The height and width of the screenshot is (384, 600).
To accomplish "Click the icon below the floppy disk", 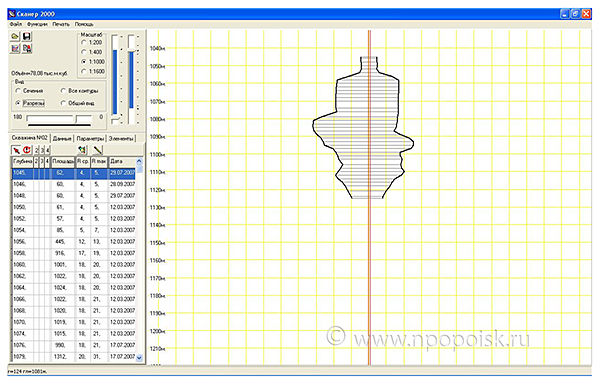I will [x=27, y=49].
